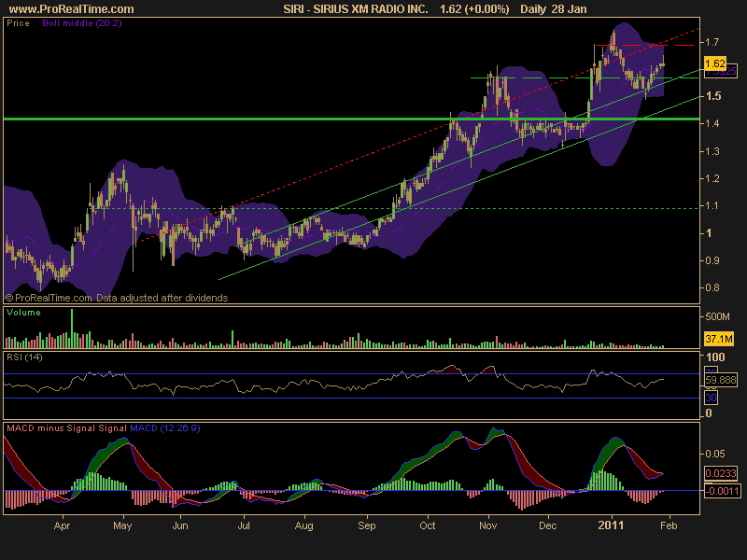
Task: Click the www.ProRealTime.com header link
Action: [72, 9]
